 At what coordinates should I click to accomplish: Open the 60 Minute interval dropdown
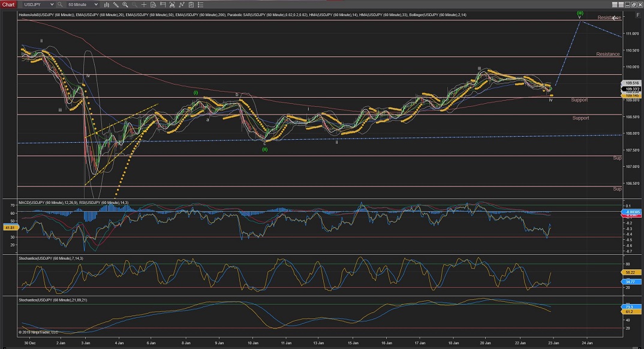point(83,5)
